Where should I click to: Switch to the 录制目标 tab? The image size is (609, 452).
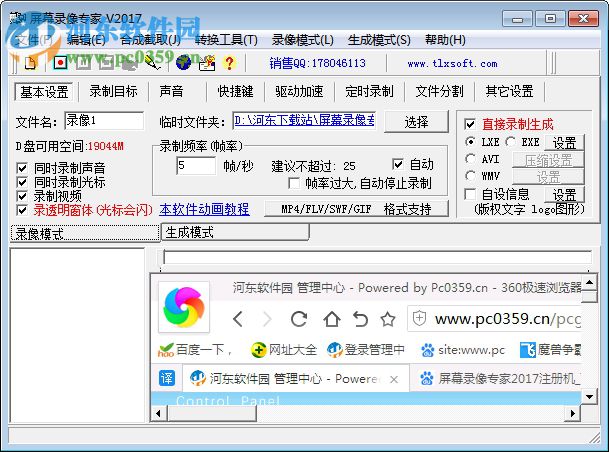[113, 91]
